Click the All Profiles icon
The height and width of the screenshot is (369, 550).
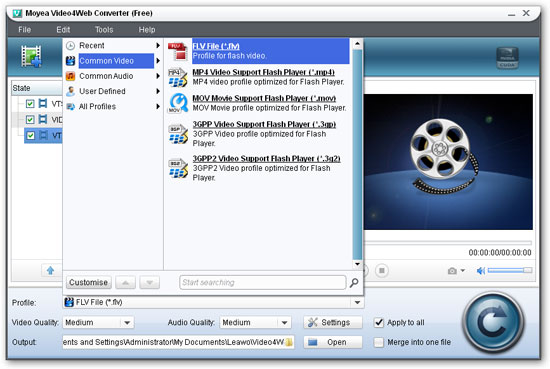coord(71,107)
